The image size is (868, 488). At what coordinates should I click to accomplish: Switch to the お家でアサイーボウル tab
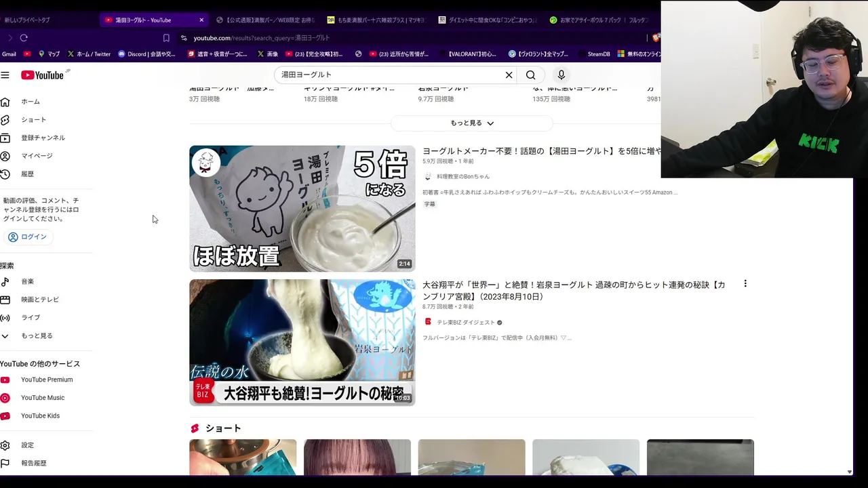[597, 20]
